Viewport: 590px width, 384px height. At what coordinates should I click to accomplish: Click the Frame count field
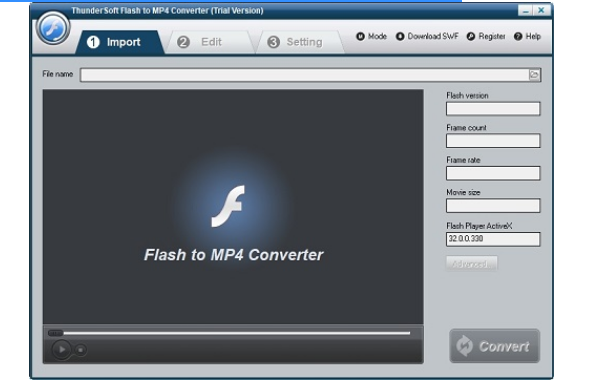(493, 141)
